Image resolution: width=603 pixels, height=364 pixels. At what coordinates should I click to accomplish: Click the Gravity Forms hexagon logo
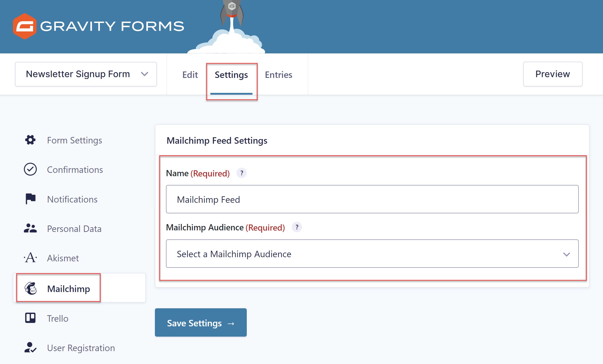click(x=25, y=26)
